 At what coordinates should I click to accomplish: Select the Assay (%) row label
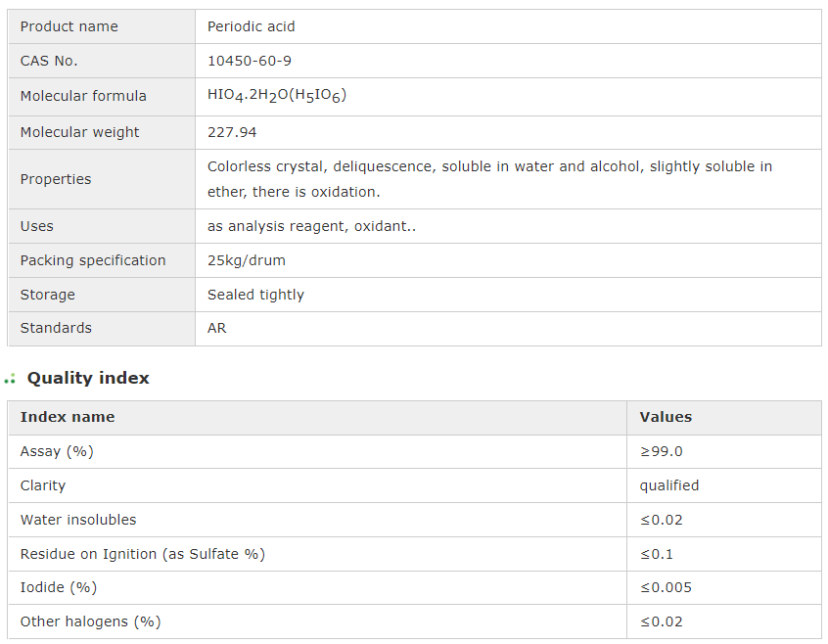coord(57,451)
